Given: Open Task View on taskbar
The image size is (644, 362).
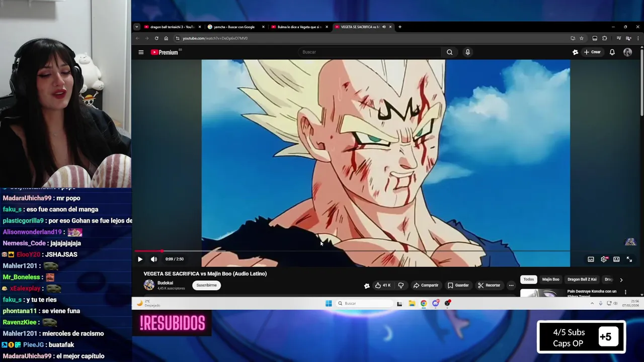Looking at the screenshot, I should point(399,303).
